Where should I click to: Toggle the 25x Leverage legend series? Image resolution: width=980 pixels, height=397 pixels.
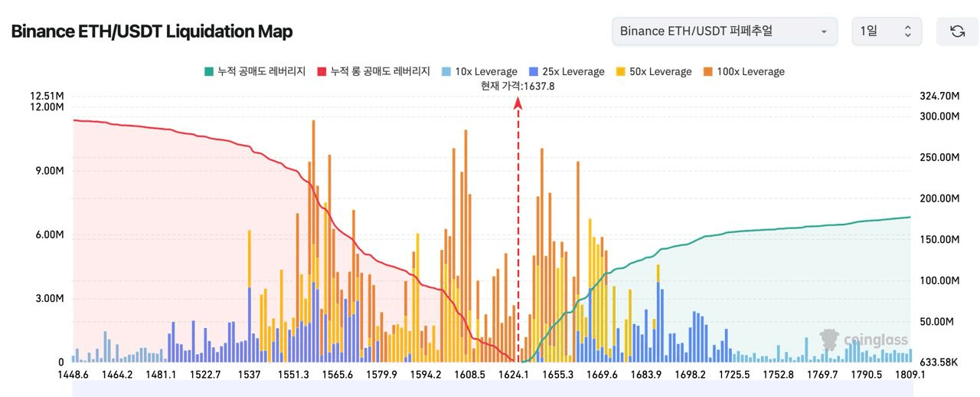572,71
